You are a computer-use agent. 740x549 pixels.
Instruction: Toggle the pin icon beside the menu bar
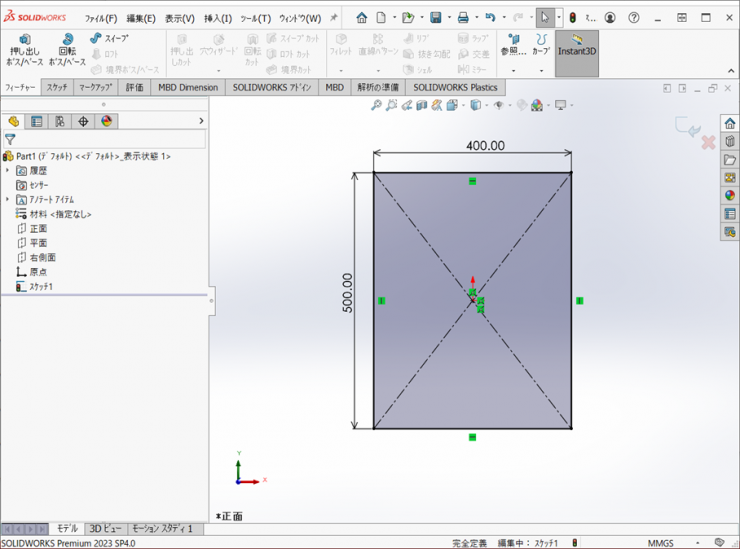point(334,18)
